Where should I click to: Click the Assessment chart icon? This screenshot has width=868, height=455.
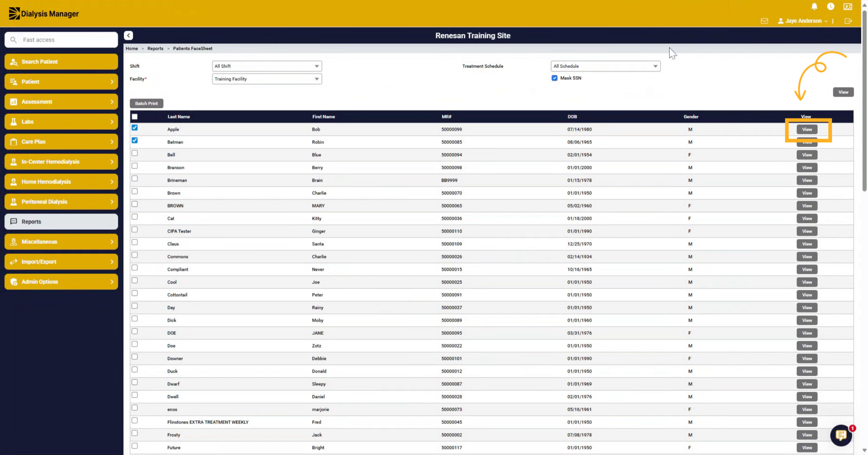(14, 102)
